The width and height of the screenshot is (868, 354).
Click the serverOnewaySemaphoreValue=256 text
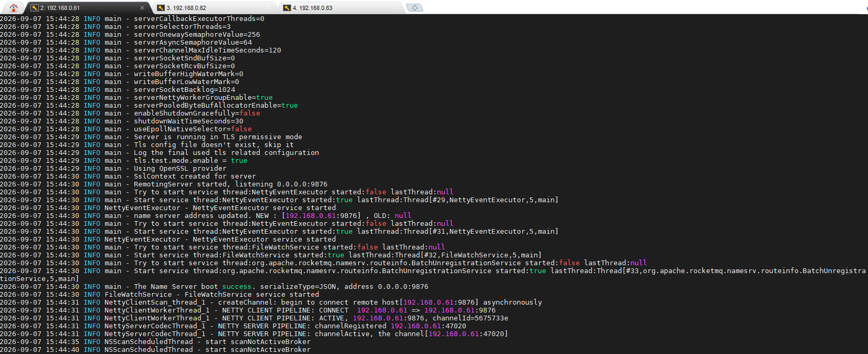[197, 35]
